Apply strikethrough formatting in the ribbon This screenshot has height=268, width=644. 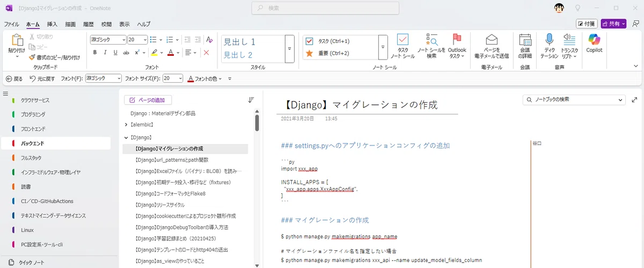click(126, 53)
